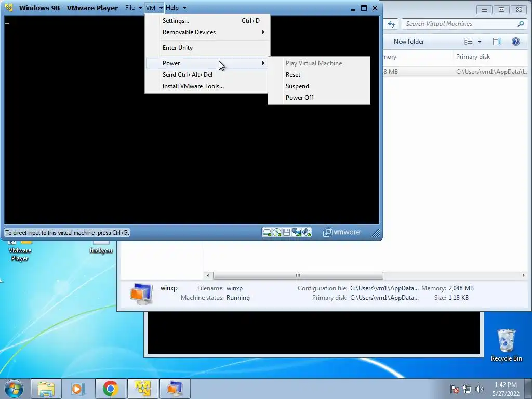Click the taskbar clock showing 1:42 PM
532x399 pixels.
coord(506,389)
